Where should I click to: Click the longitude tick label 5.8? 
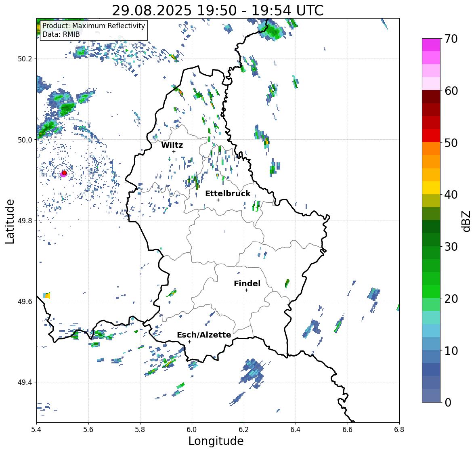coord(140,430)
